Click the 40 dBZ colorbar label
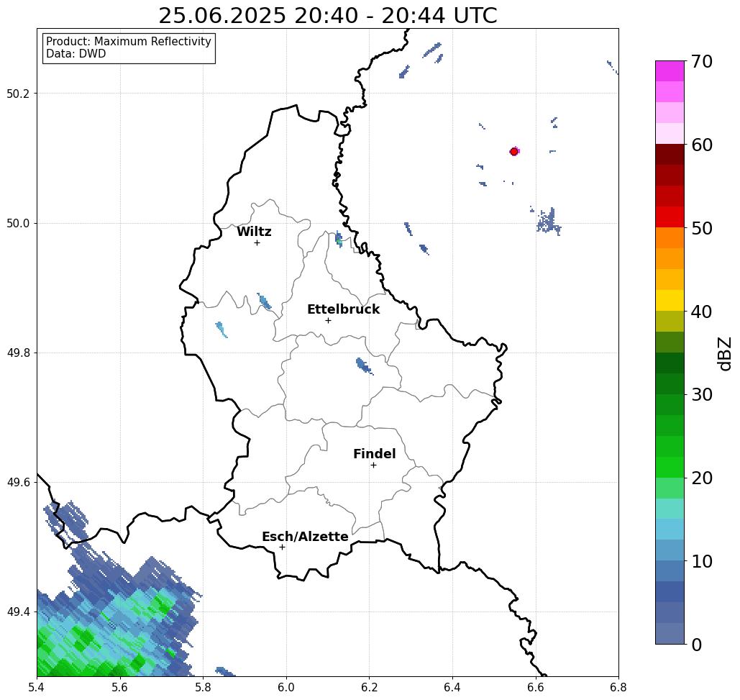 click(x=702, y=312)
